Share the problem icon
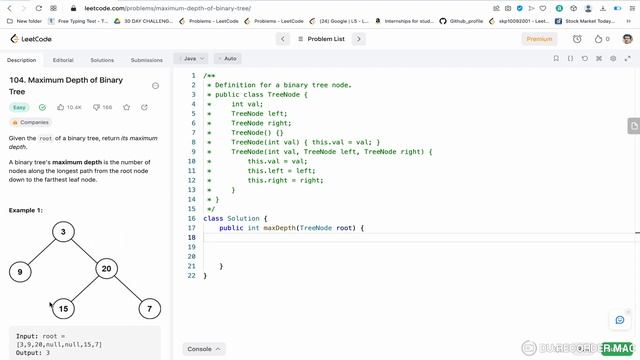 point(144,107)
